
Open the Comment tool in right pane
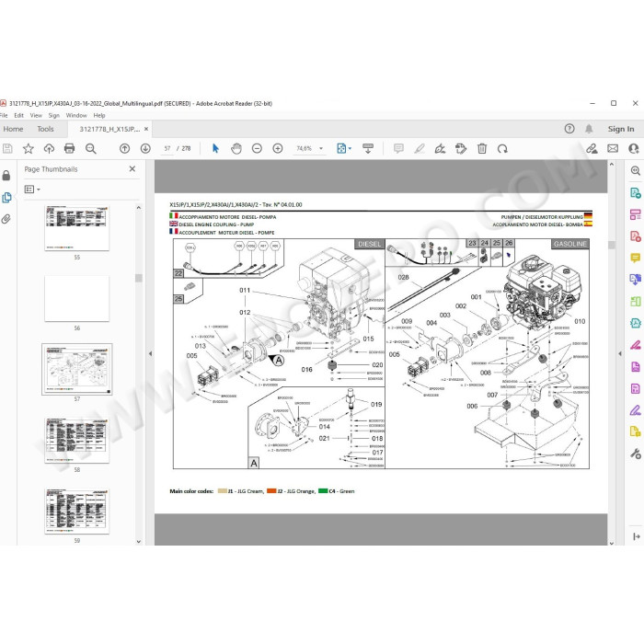pos(635,258)
